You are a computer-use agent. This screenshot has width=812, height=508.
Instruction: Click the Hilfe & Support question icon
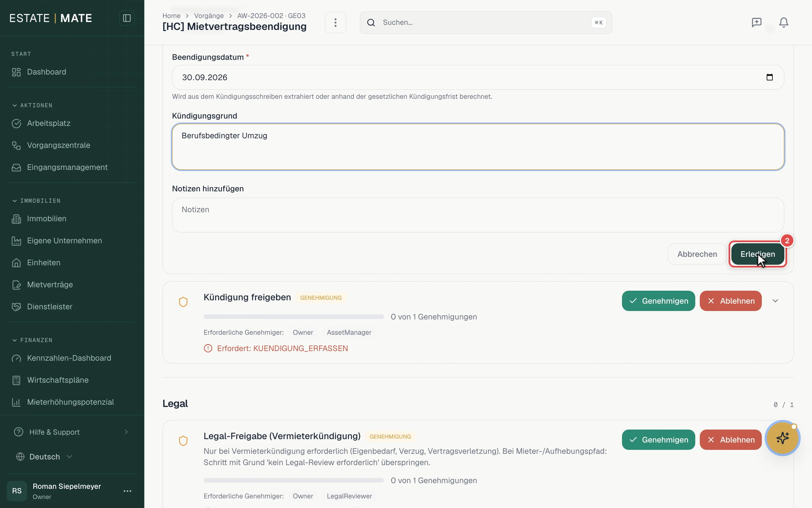point(18,432)
